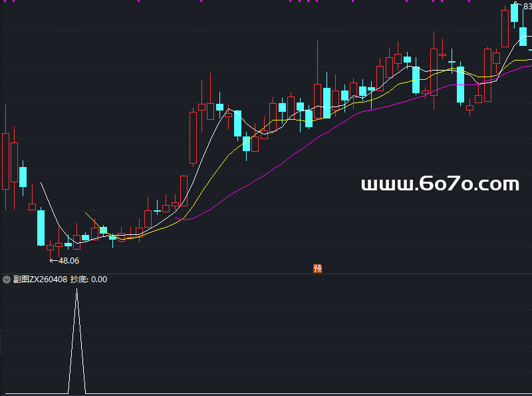The height and width of the screenshot is (396, 532).
Task: Collapse the 副图ZX260408 indicator panel arrow
Action: click(7, 280)
